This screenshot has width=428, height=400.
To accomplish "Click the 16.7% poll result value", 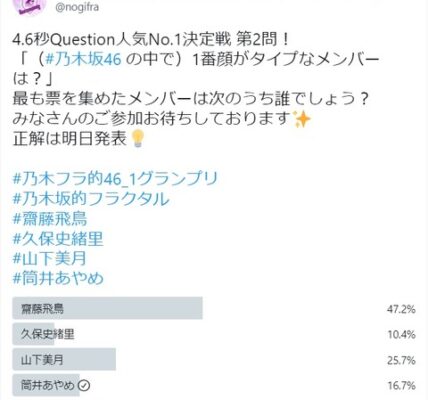I will tap(401, 386).
